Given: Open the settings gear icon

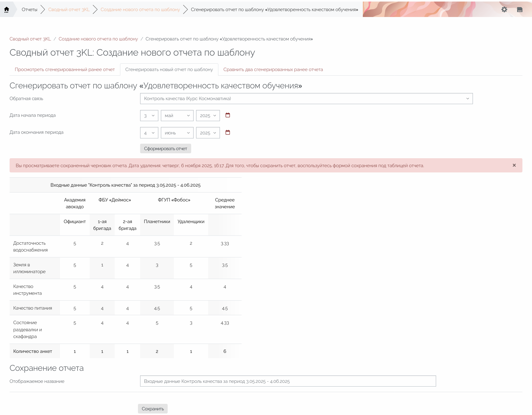Looking at the screenshot, I should click(504, 10).
